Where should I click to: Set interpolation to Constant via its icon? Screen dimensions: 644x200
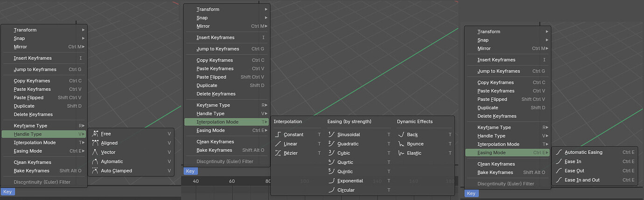click(278, 135)
